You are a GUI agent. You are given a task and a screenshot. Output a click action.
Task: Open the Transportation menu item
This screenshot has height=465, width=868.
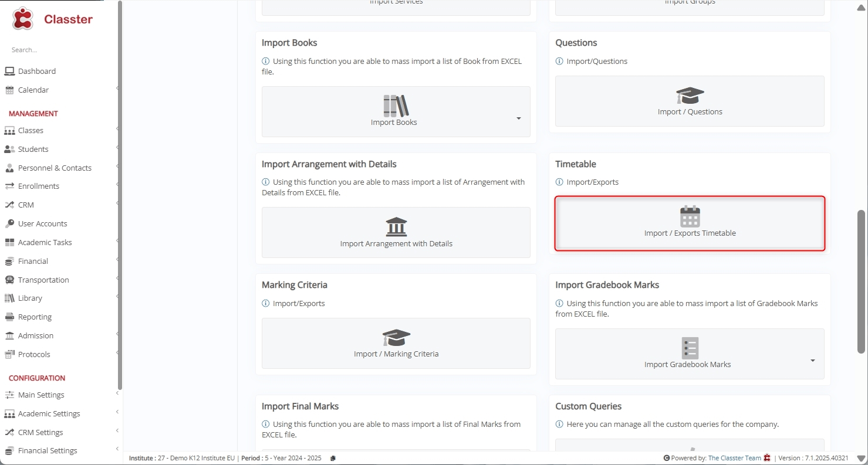(x=43, y=280)
